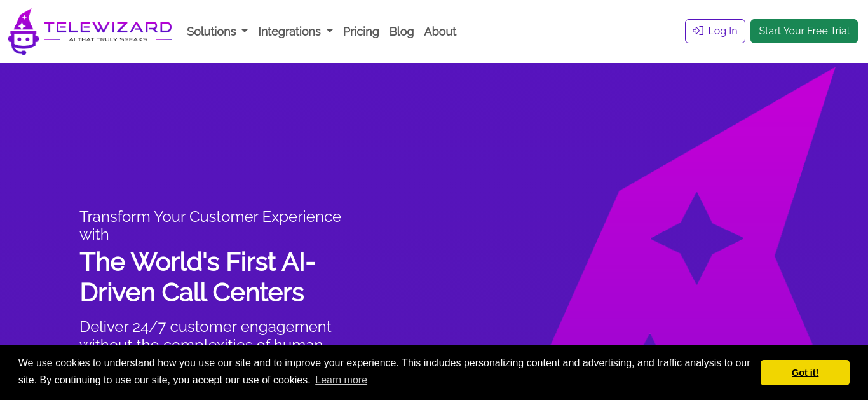This screenshot has height=400, width=868.
Task: Click the four-pointed star in hero graphic
Action: pyautogui.click(x=697, y=238)
